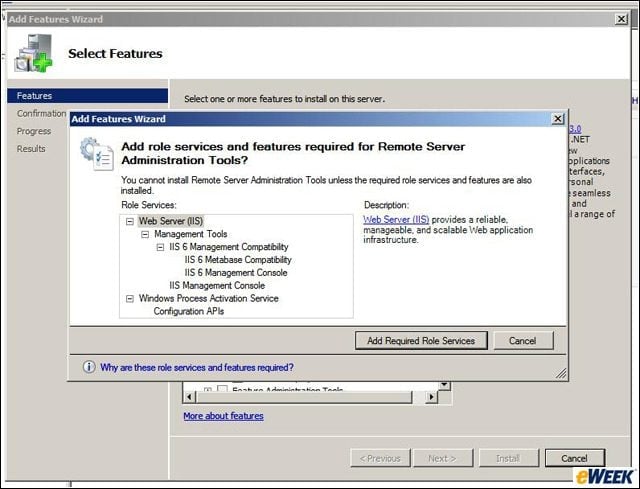This screenshot has height=489, width=640.
Task: Open Why are these role services required link
Action: (197, 367)
